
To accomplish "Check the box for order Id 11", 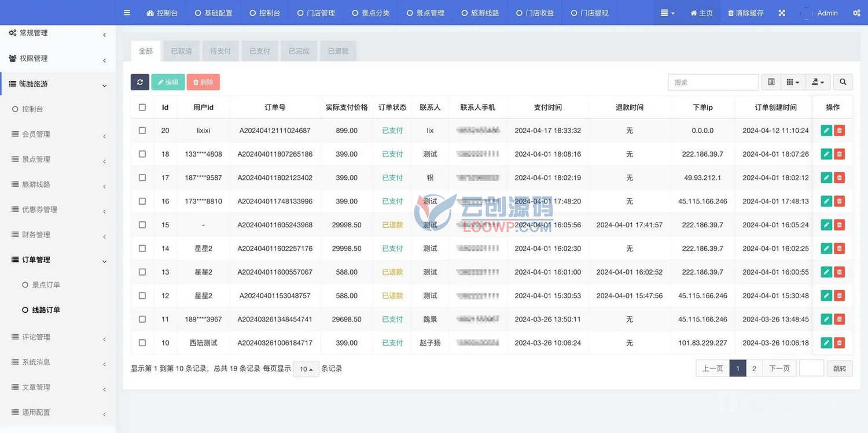I will coord(142,319).
